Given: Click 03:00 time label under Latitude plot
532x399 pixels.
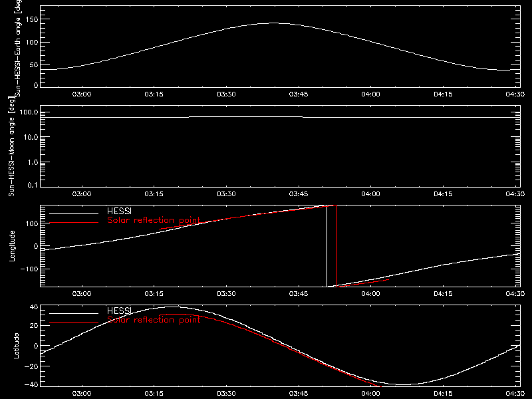Looking at the screenshot, I should point(82,393).
